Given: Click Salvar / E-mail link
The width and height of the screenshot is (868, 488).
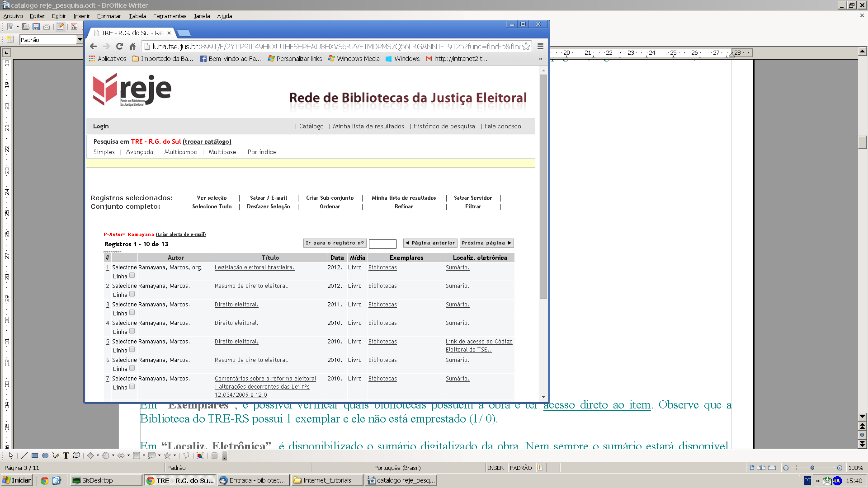Looking at the screenshot, I should [269, 198].
